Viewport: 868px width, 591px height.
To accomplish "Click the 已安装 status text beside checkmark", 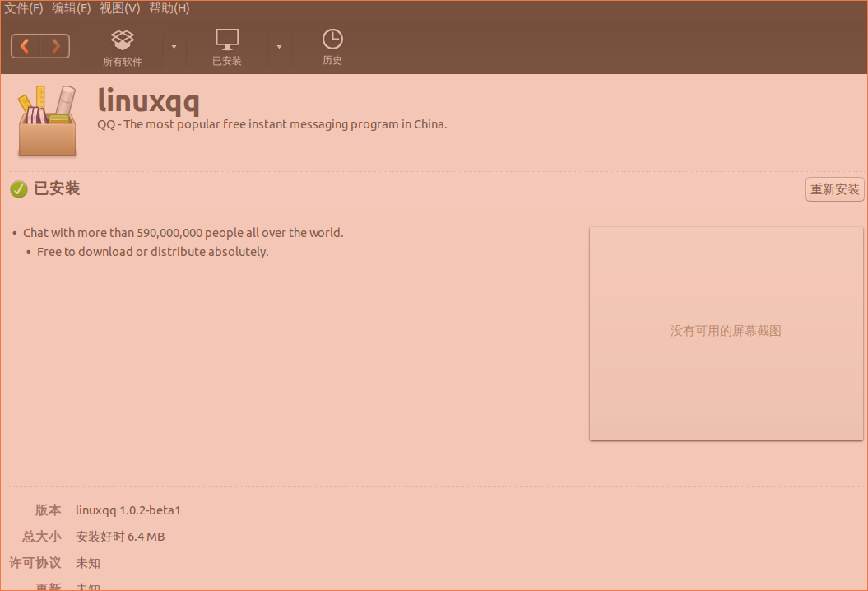I will (x=57, y=188).
